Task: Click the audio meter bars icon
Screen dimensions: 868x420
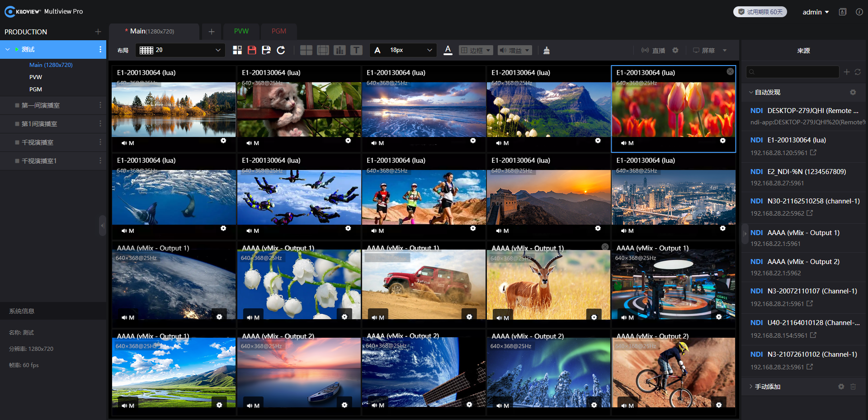Action: coord(340,50)
